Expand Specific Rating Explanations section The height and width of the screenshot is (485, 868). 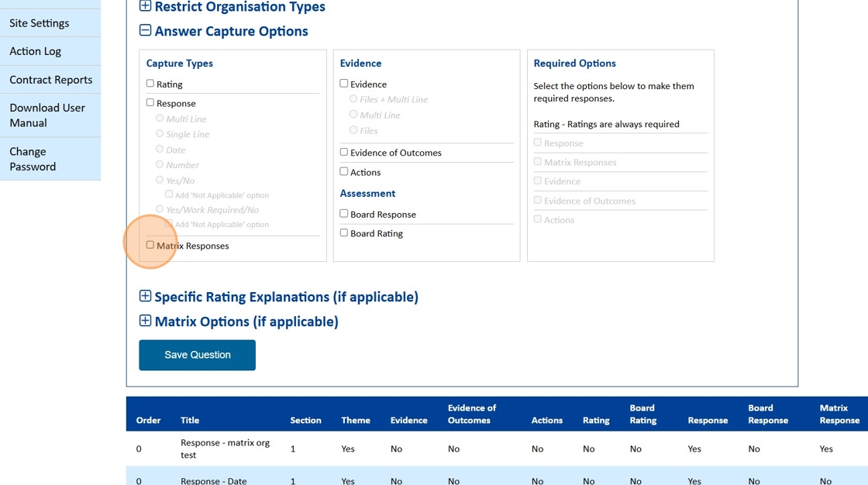[145, 296]
